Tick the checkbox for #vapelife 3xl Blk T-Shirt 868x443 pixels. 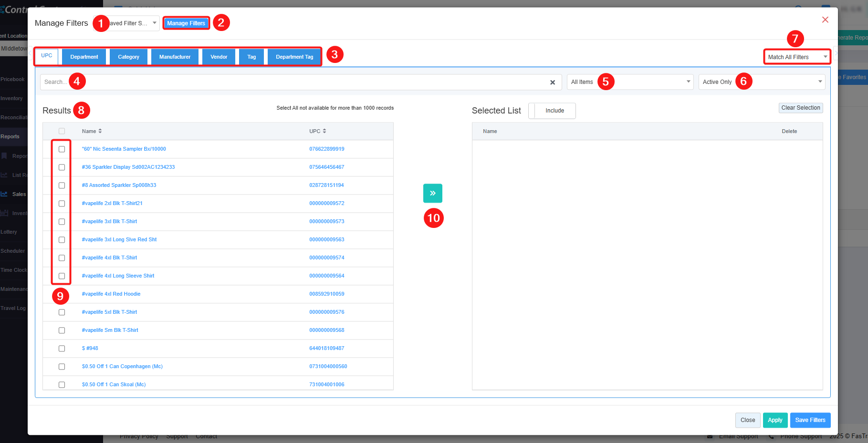[x=62, y=222]
